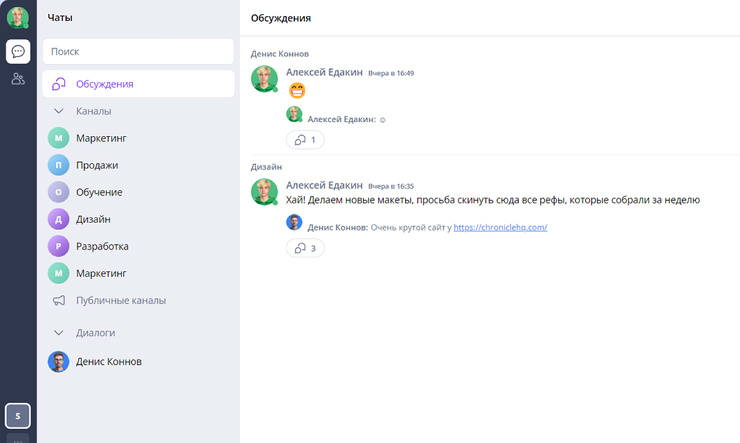Click the S workspace button at bottom-left

(18, 415)
